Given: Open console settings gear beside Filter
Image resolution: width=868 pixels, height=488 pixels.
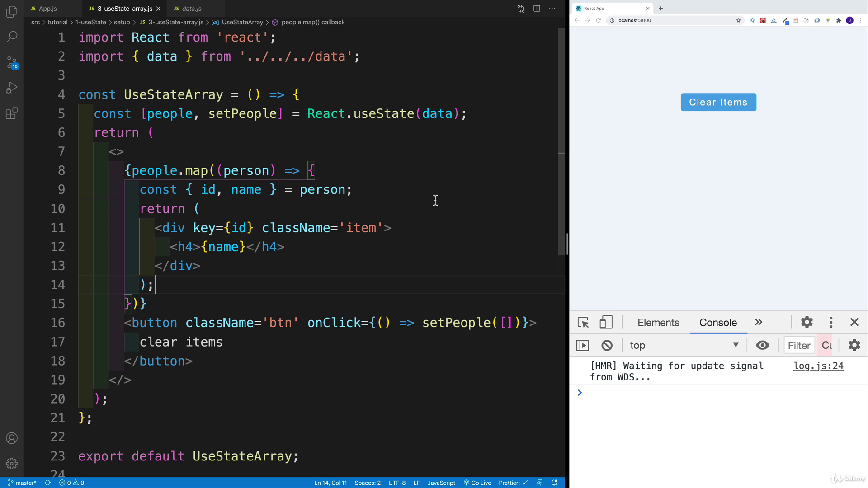Looking at the screenshot, I should (x=854, y=345).
